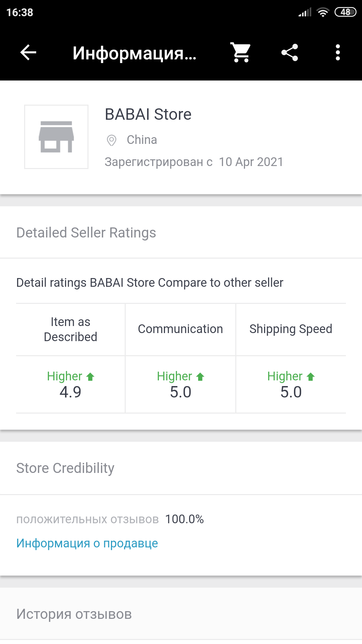The image size is (362, 644).
Task: Tap the green arrow under Item as Described
Action: tap(90, 377)
